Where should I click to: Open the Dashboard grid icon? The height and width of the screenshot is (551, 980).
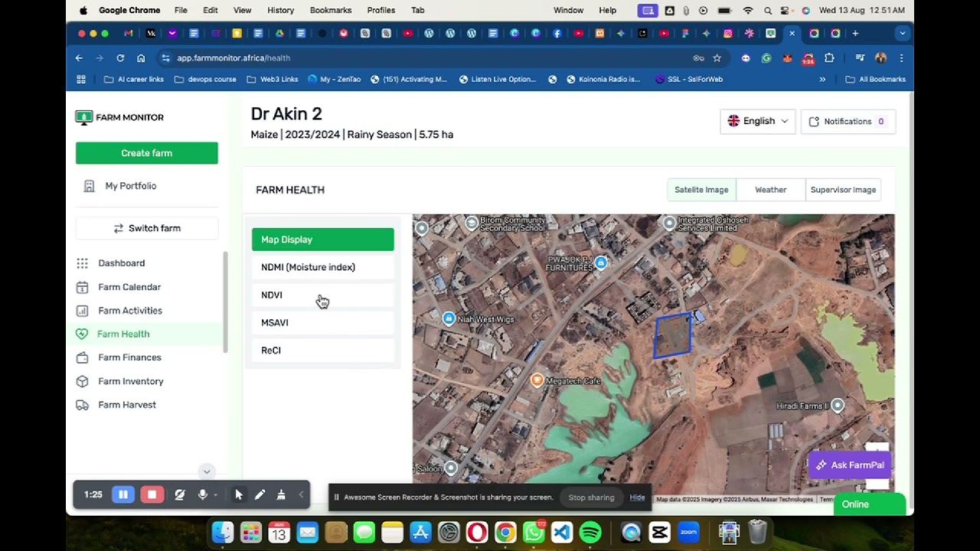pyautogui.click(x=82, y=263)
